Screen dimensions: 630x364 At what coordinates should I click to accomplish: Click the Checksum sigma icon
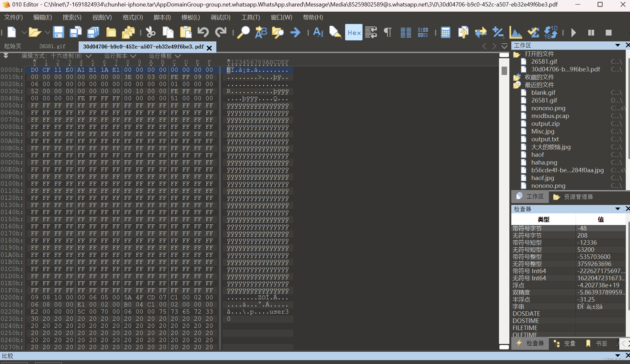533,32
